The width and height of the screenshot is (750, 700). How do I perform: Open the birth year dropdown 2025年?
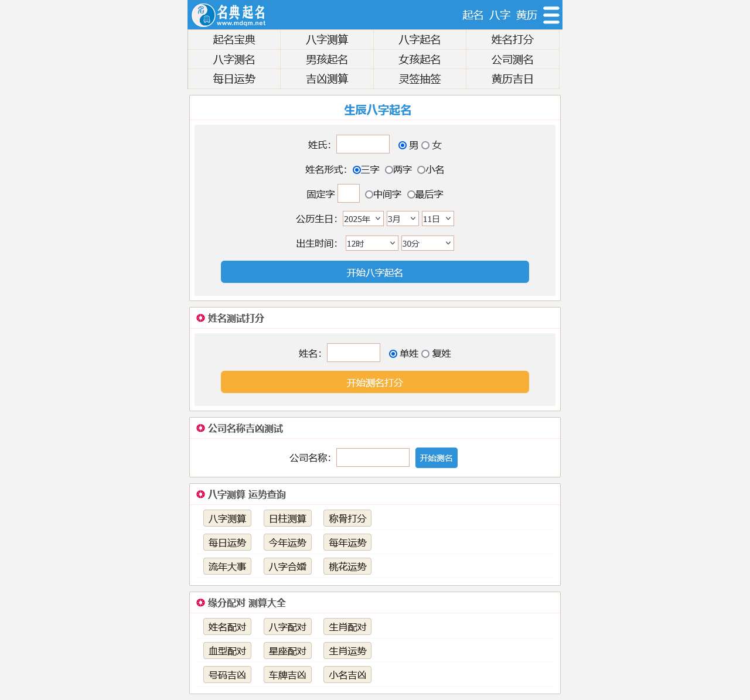tap(363, 218)
